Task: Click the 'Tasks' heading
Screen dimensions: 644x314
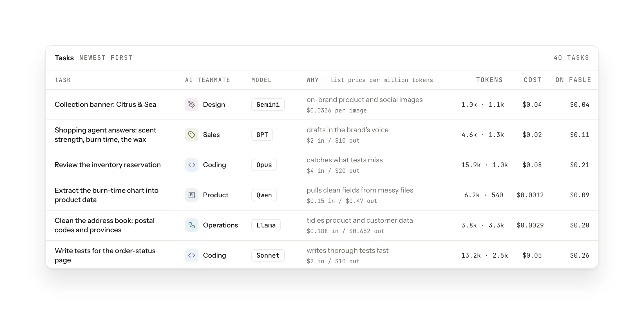Action: coord(64,58)
